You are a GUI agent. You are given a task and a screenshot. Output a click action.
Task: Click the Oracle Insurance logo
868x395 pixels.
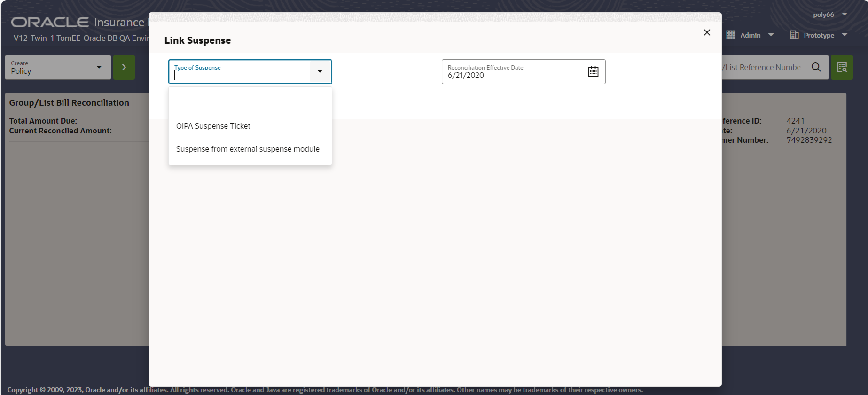tap(78, 22)
